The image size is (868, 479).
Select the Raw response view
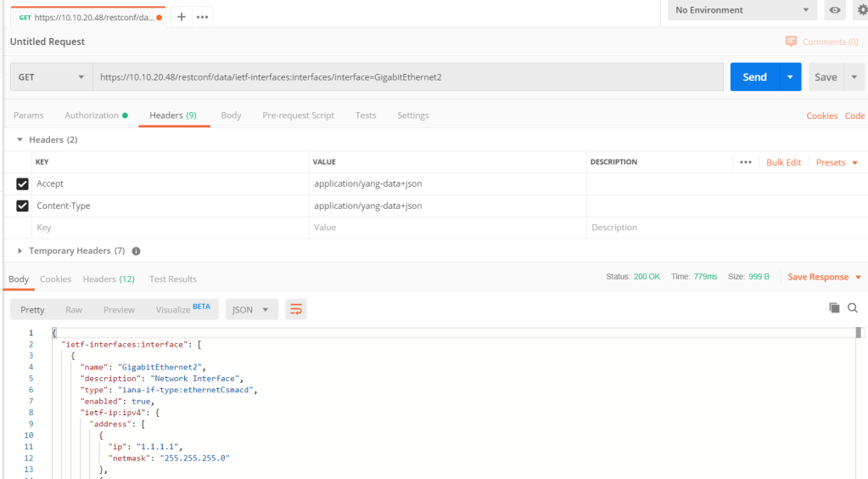[74, 310]
